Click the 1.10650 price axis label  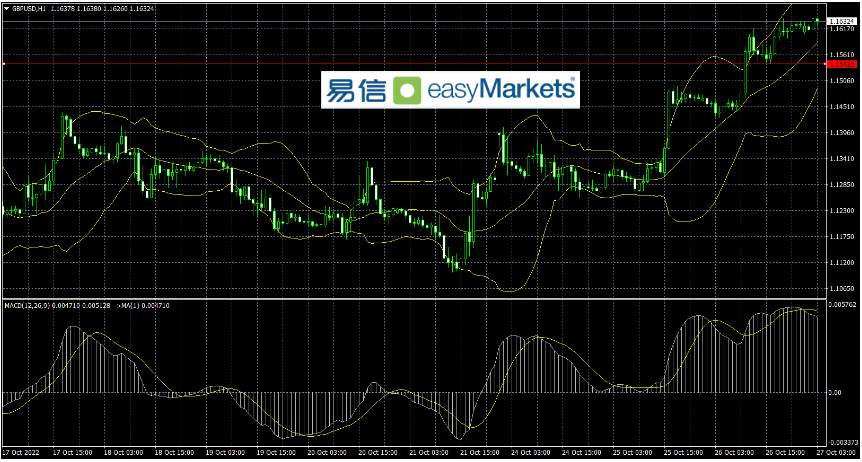(841, 289)
